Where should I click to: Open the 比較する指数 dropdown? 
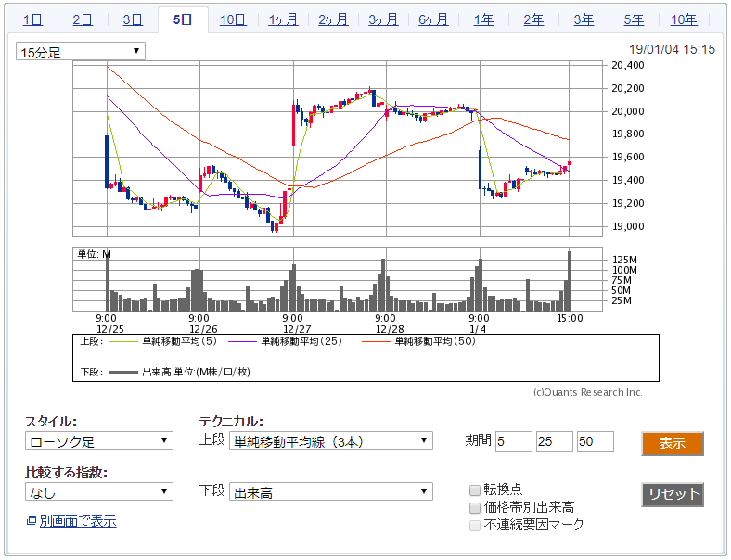[98, 492]
